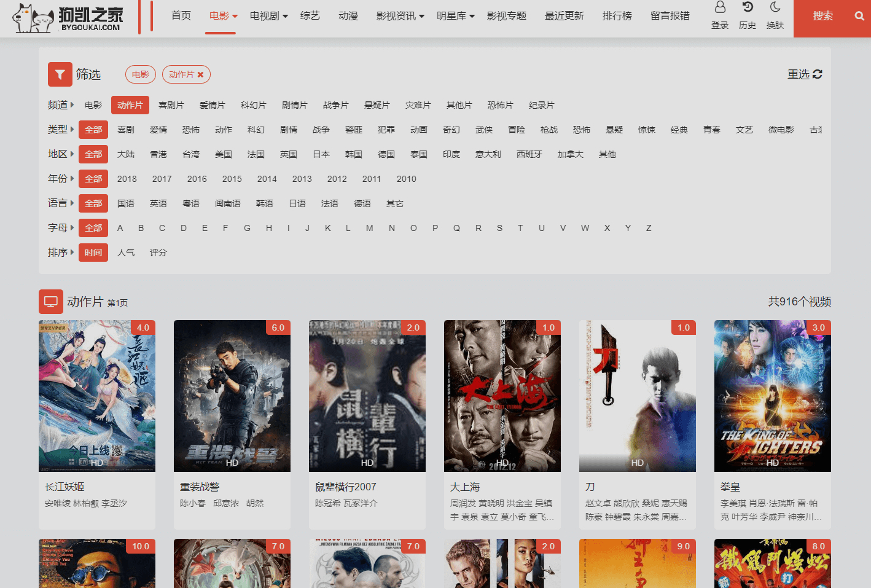Viewport: 871px width, 588px height.
Task: Open the 大上海 movie title link
Action: (x=465, y=487)
